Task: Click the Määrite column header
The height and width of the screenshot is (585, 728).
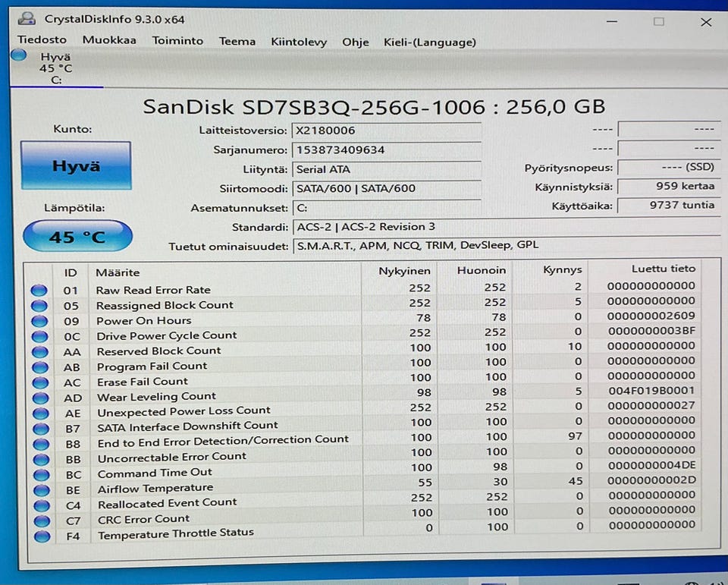Action: pos(118,272)
